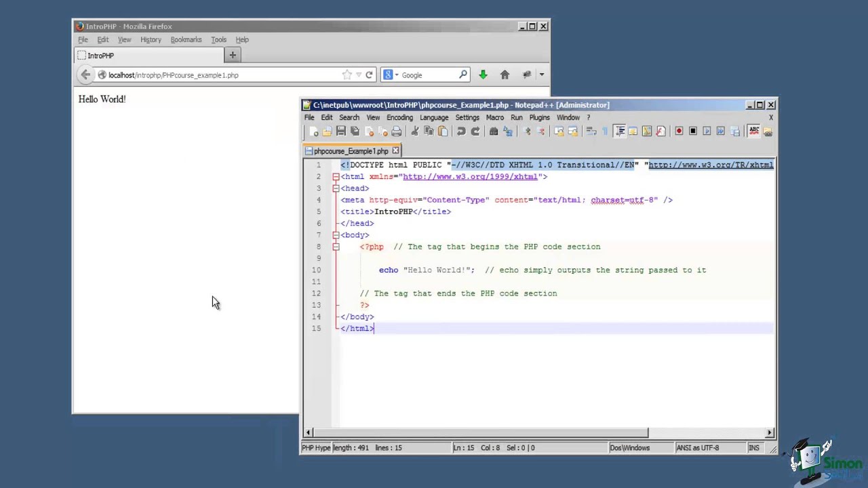Click Run Macro Multiple Times icon
The height and width of the screenshot is (488, 868).
[x=720, y=131]
